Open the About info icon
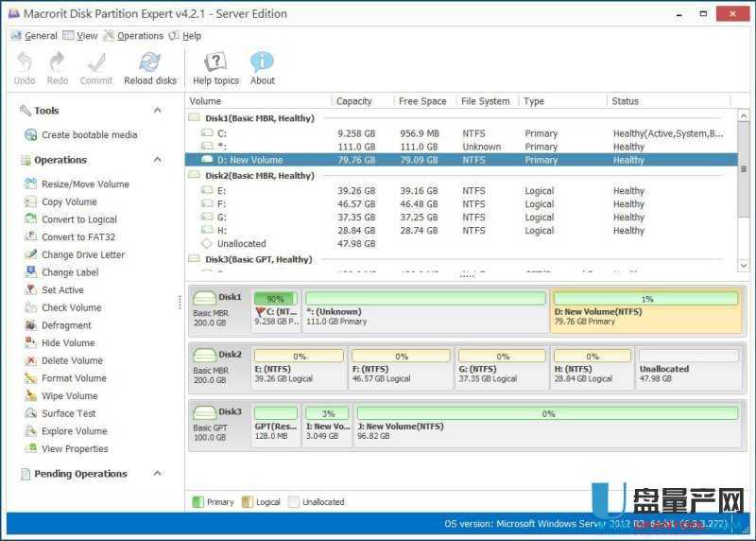756x541 pixels. tap(262, 63)
